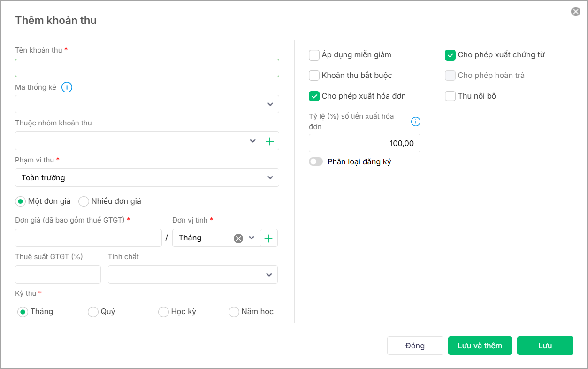
Task: Choose Học kỳ as Kỳ thu
Action: [164, 312]
